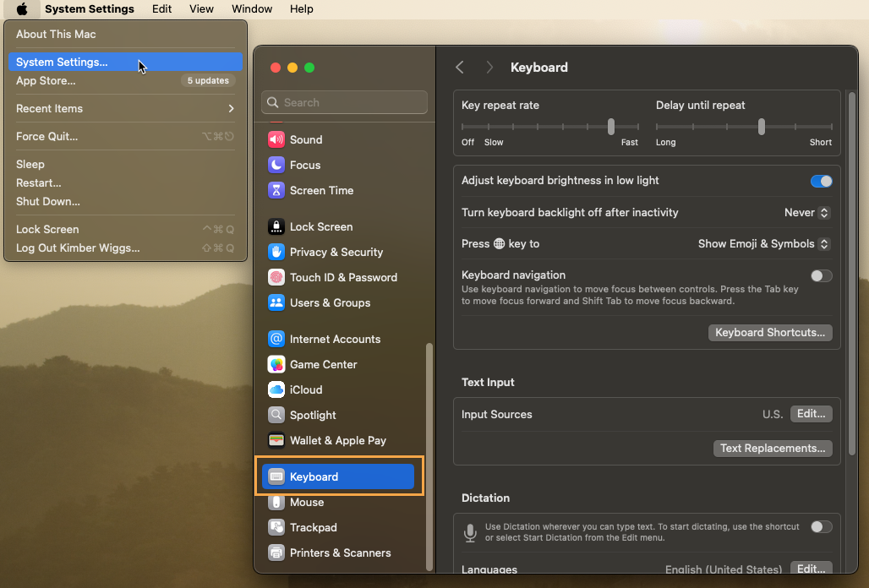Open the globe key Show Emoji & Symbols dropdown

click(x=763, y=244)
